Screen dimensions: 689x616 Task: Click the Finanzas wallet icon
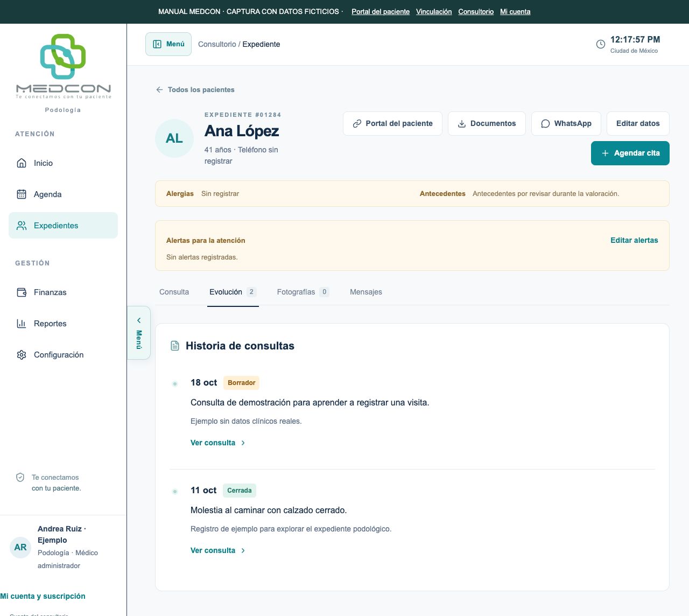tap(22, 292)
